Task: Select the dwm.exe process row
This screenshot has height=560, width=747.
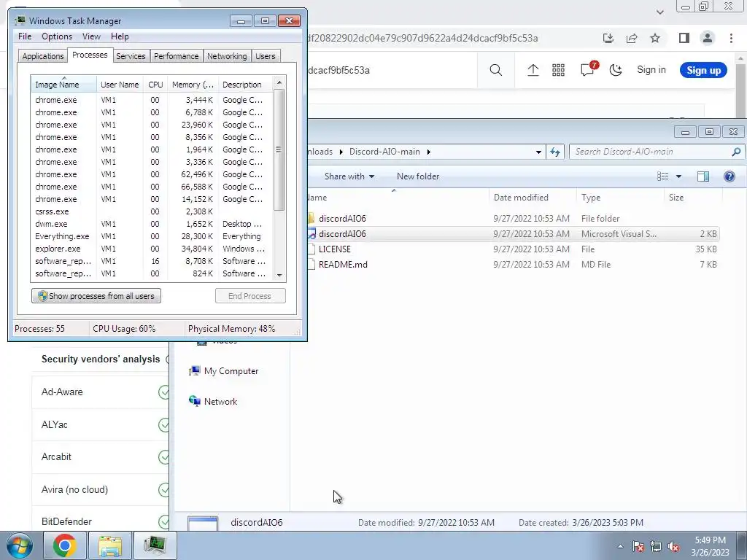Action: click(x=152, y=225)
